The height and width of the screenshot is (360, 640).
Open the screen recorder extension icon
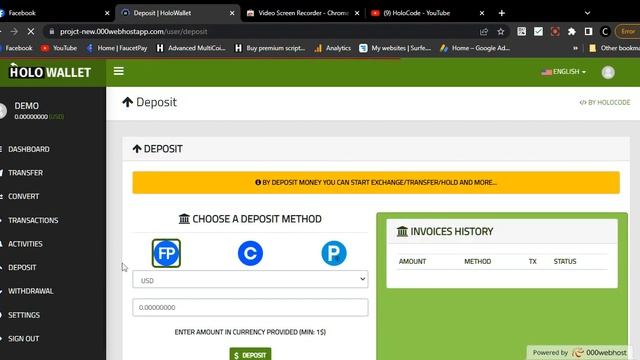click(x=555, y=31)
